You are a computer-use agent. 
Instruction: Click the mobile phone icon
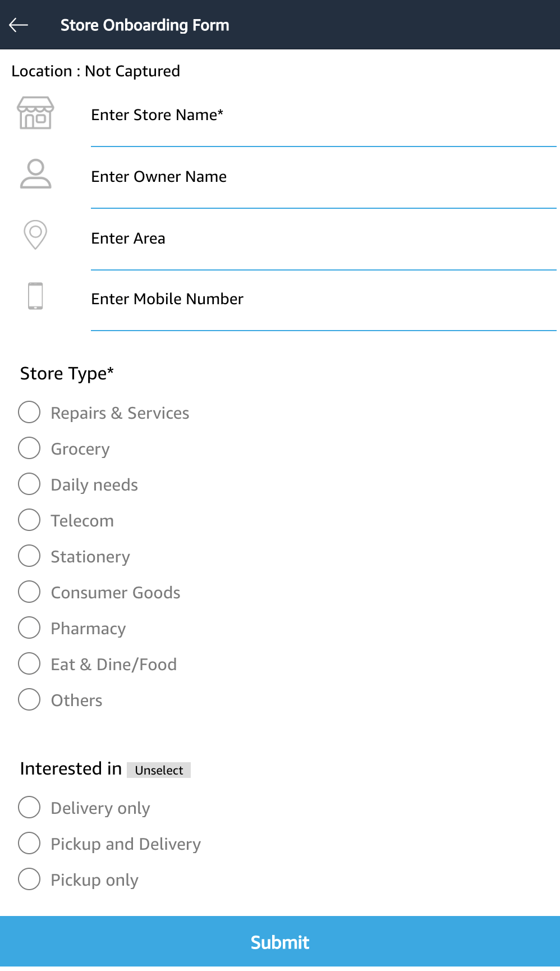click(35, 296)
